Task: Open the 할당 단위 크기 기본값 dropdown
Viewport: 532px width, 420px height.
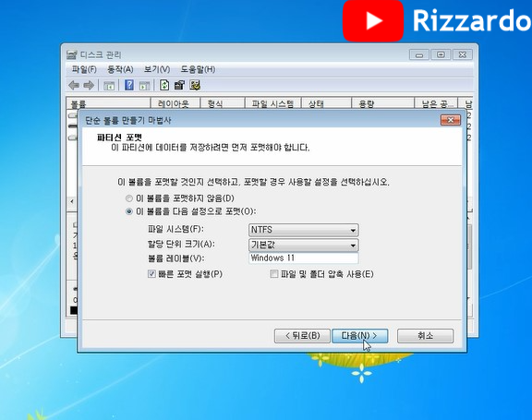Action: (303, 245)
